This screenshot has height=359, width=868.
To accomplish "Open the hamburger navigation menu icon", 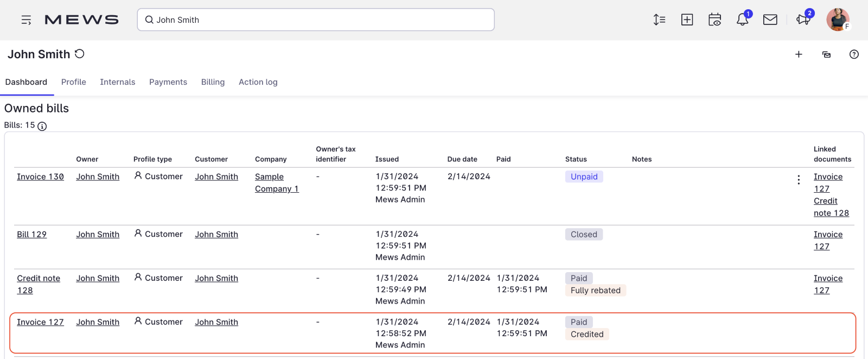I will (26, 20).
